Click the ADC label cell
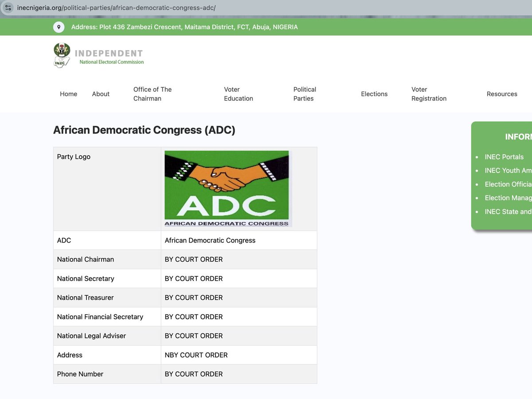 (x=107, y=240)
